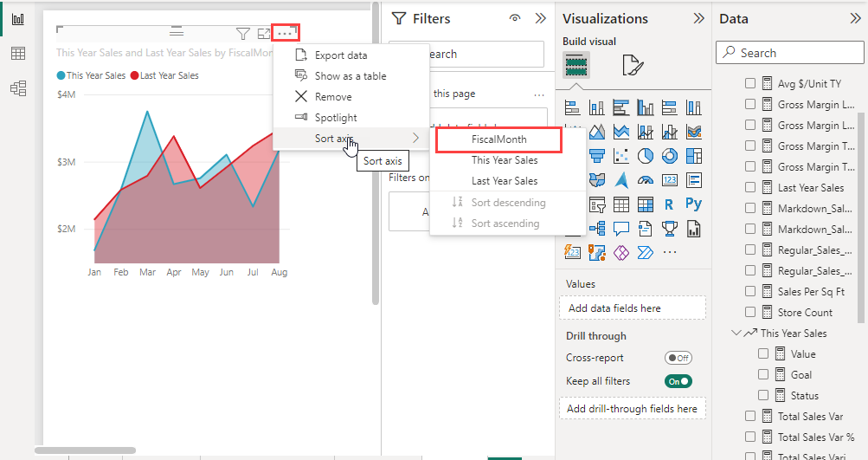Select the Stacked column chart visual

[597, 107]
